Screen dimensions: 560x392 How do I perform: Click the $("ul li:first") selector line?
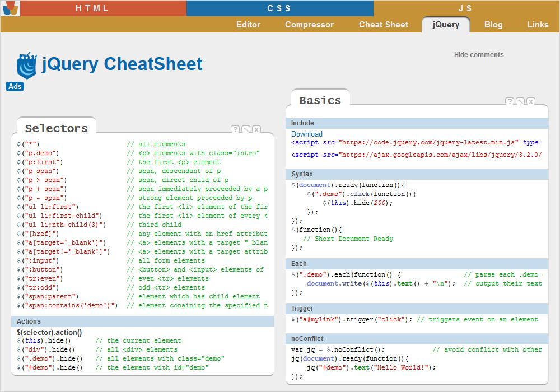pos(142,207)
